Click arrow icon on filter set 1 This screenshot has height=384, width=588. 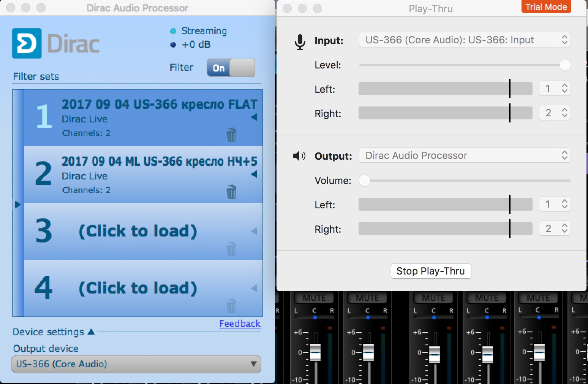pos(254,117)
